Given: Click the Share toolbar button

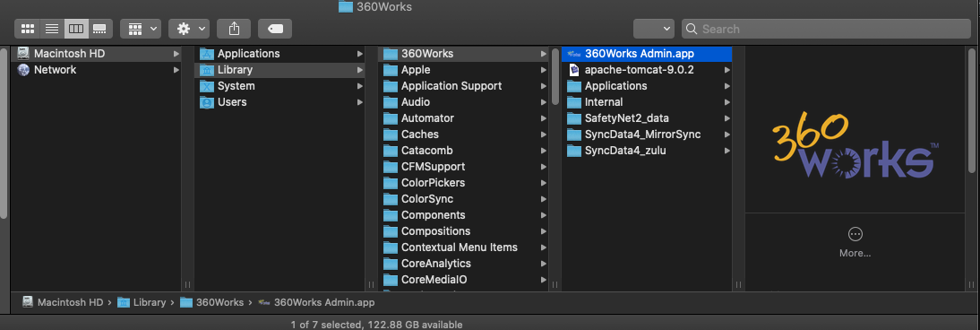Looking at the screenshot, I should (234, 29).
